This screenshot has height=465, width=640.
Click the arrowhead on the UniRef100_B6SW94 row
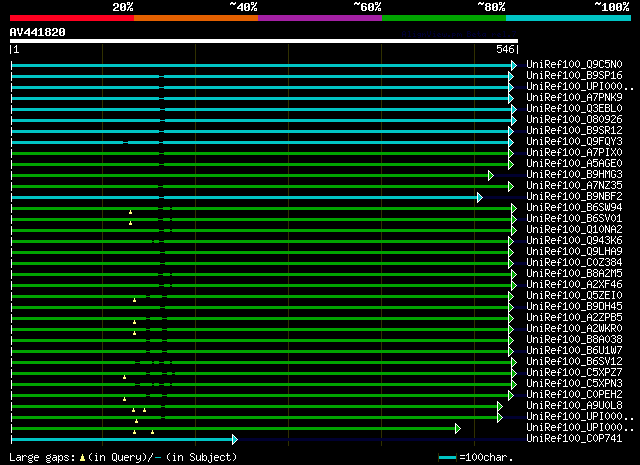[x=514, y=209]
